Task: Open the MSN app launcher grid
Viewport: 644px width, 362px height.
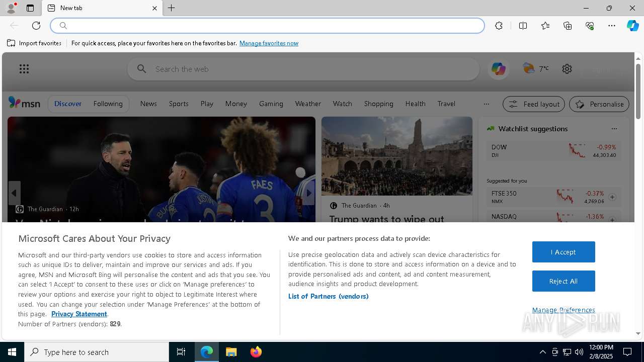Action: click(24, 69)
